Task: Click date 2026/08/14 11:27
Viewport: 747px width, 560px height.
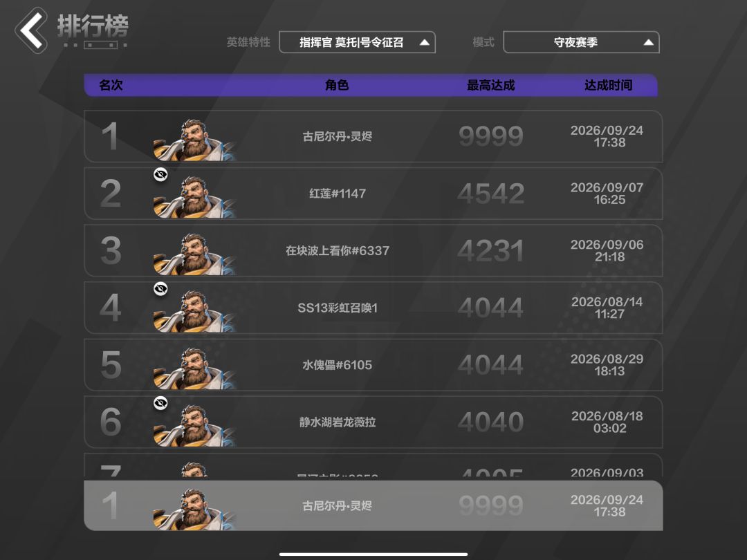Action: click(607, 308)
